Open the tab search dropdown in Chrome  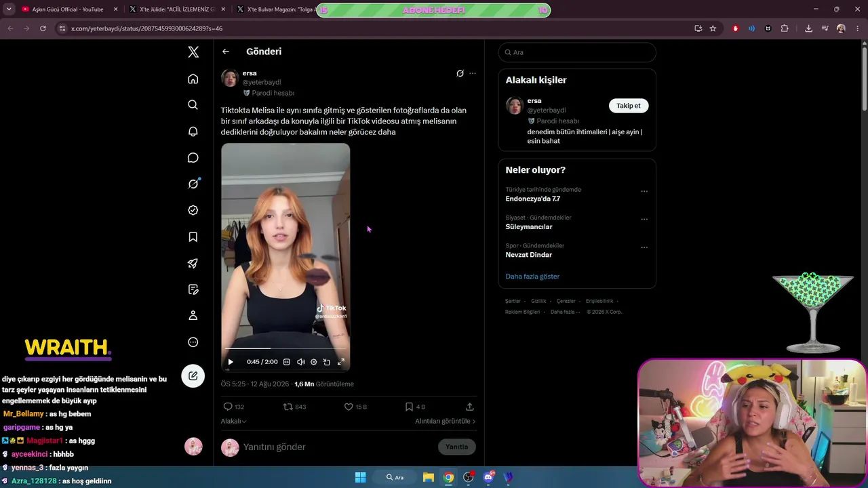pyautogui.click(x=9, y=9)
